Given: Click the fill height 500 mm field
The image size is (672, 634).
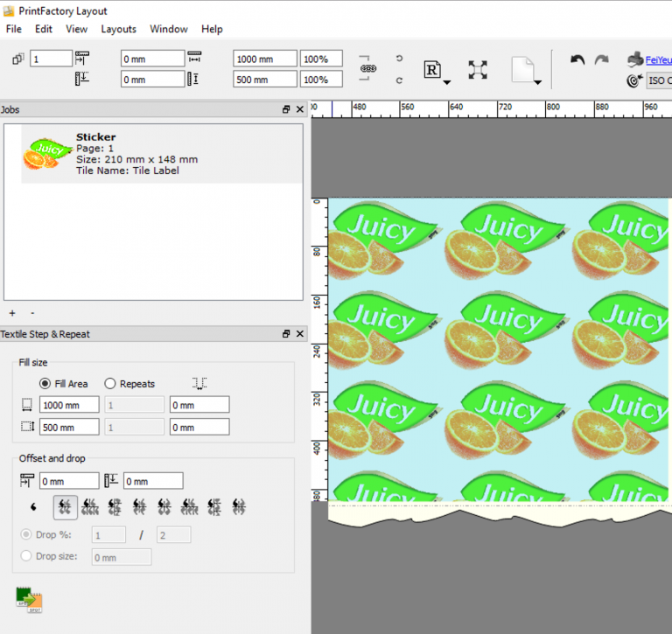Looking at the screenshot, I should pos(69,427).
